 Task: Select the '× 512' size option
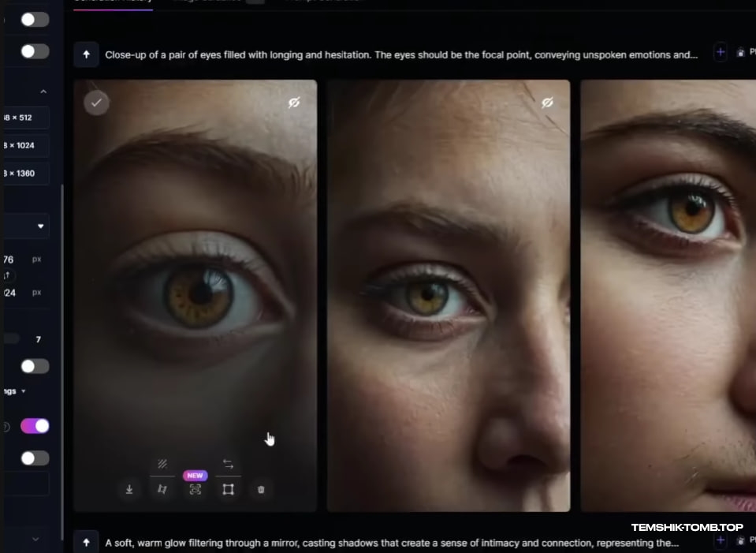[25, 118]
